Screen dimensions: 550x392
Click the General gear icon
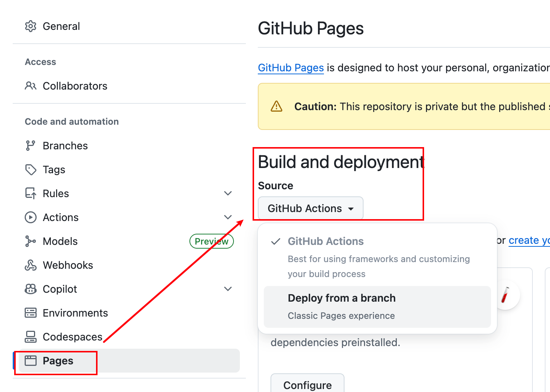31,27
